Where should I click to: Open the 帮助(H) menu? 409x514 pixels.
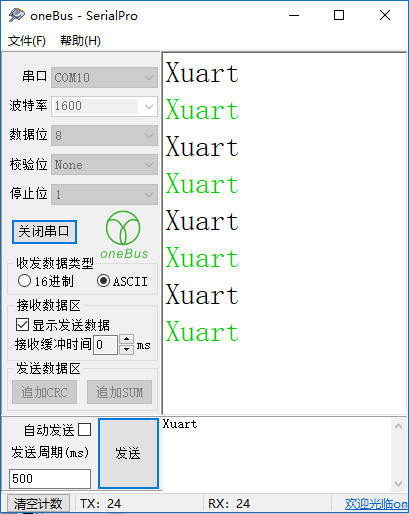pos(80,41)
